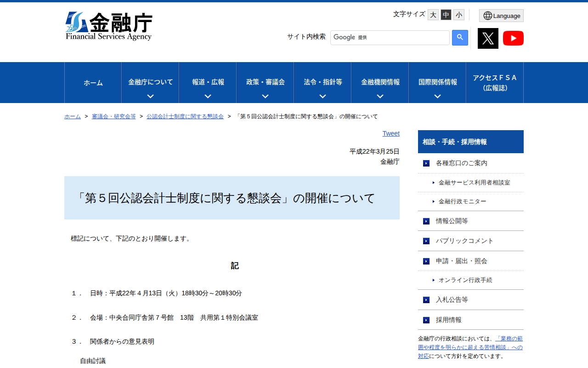This screenshot has width=588, height=368.
Task: Expand the 国際関係情報 menu chevron
Action: tap(437, 97)
